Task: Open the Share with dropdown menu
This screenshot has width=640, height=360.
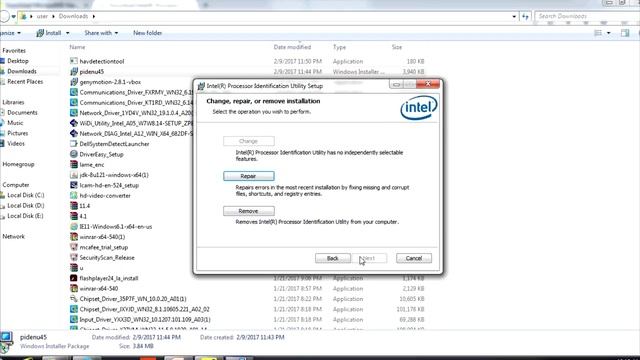Action: (x=101, y=33)
